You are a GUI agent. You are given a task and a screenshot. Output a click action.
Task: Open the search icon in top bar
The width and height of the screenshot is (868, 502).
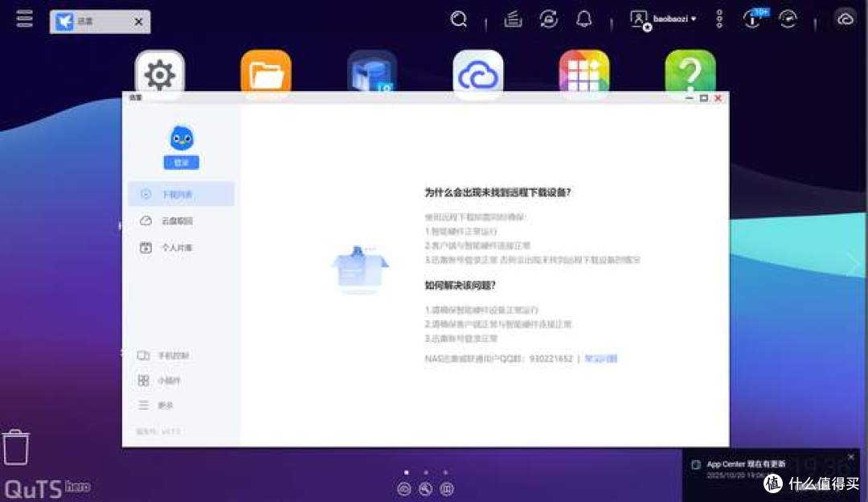[458, 19]
